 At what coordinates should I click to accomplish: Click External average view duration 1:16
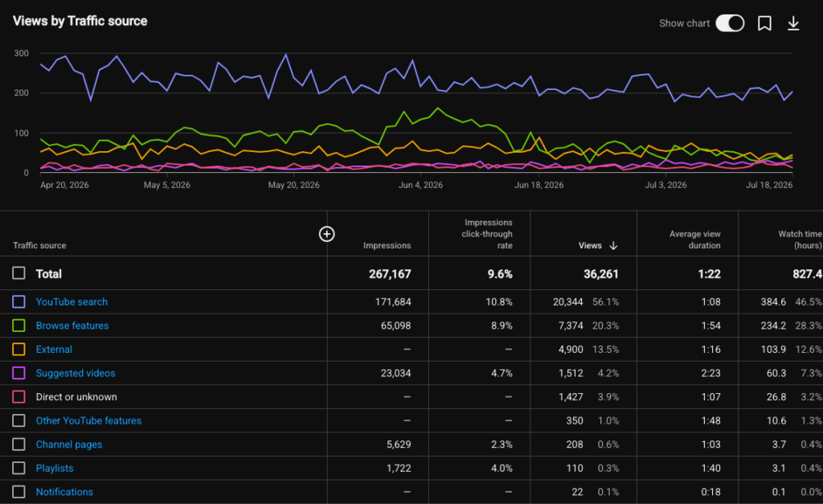[710, 349]
